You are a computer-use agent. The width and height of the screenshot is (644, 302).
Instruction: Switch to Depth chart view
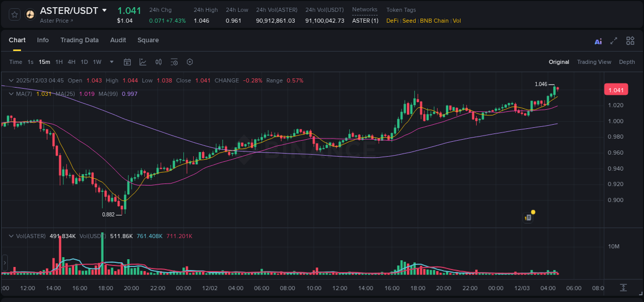tap(627, 62)
